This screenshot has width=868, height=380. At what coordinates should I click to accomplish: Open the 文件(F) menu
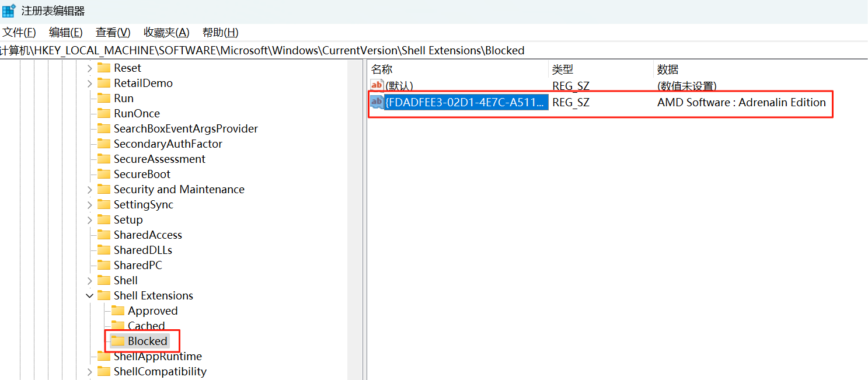20,33
